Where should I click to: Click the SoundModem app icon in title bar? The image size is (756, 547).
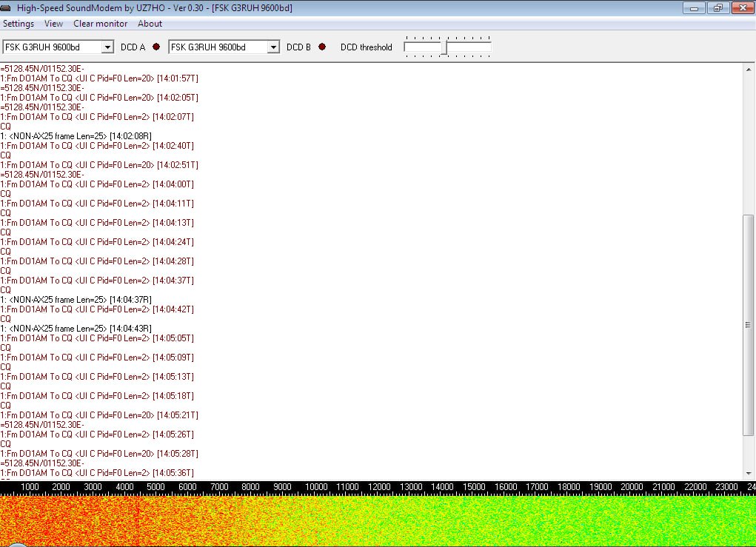pos(6,7)
